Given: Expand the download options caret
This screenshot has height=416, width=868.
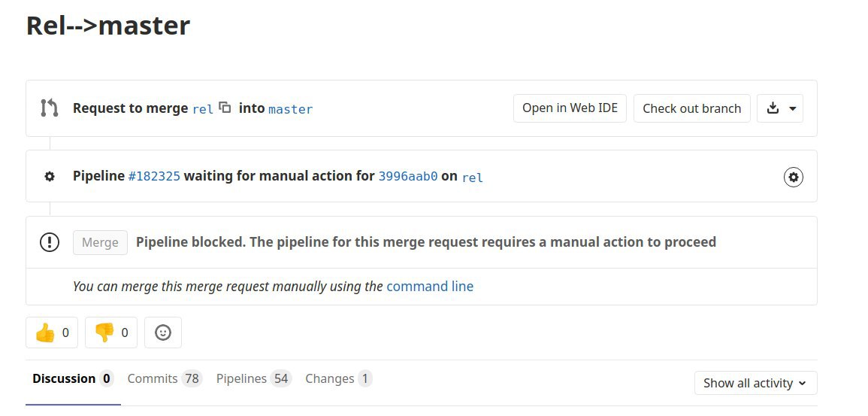Looking at the screenshot, I should coord(793,108).
